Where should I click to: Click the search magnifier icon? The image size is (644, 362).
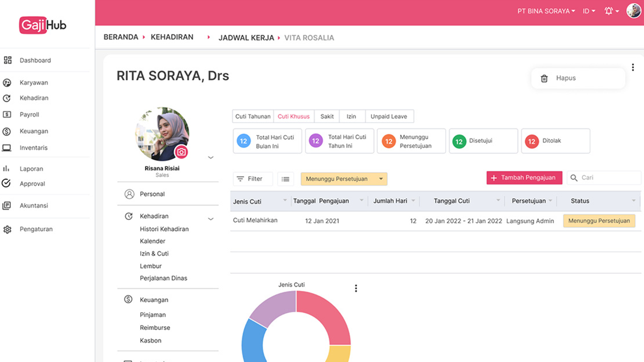(574, 178)
